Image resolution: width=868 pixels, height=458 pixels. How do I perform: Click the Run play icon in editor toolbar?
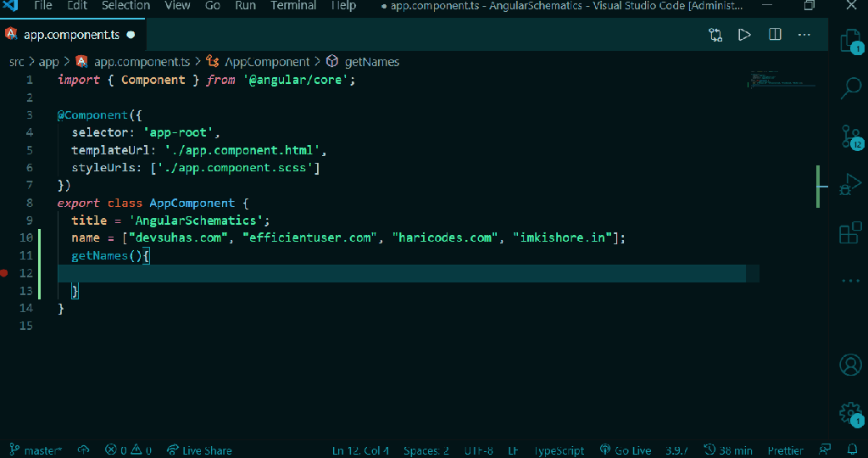tap(744, 35)
